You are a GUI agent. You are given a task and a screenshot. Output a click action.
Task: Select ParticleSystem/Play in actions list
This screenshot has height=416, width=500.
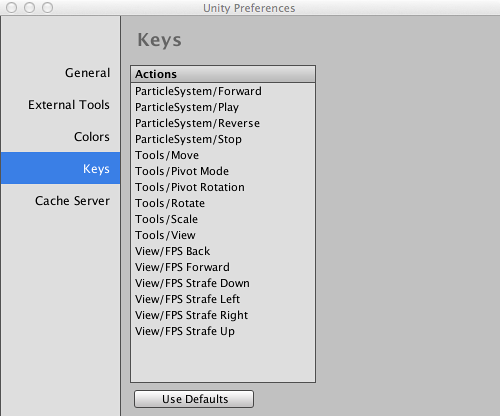click(x=223, y=107)
